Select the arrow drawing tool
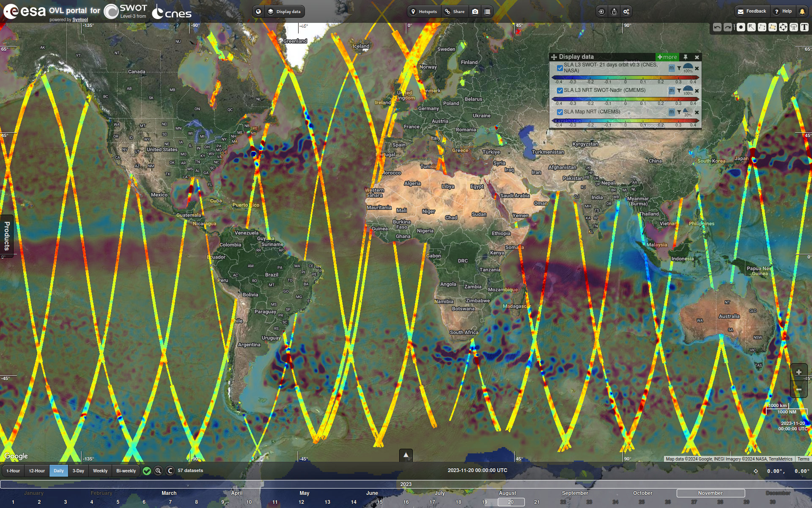The width and height of the screenshot is (812, 508). point(752,28)
